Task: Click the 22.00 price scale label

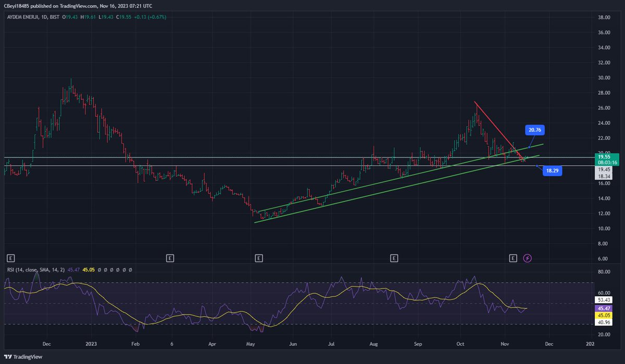Action: click(604, 138)
